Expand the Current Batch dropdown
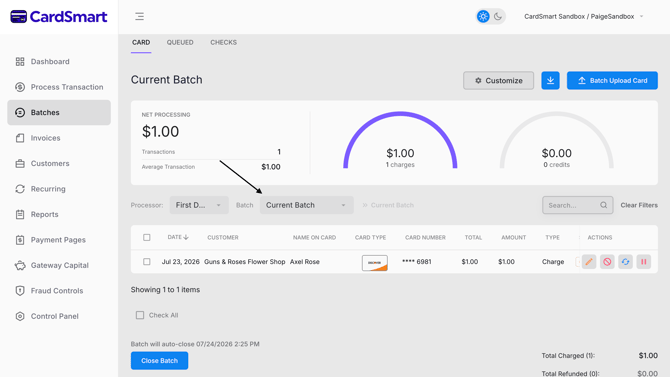The height and width of the screenshot is (377, 670). (306, 205)
